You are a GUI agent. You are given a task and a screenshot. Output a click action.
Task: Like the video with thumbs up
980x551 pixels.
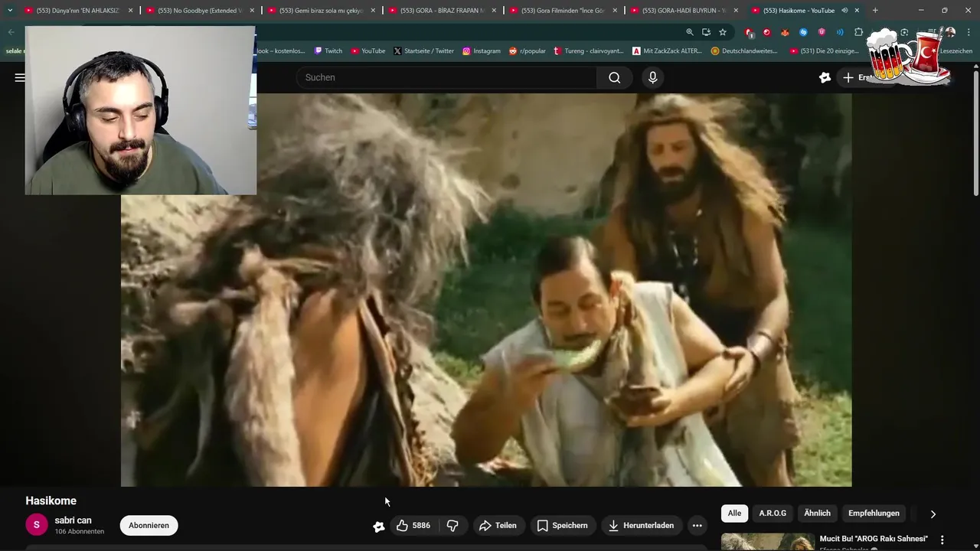[413, 526]
